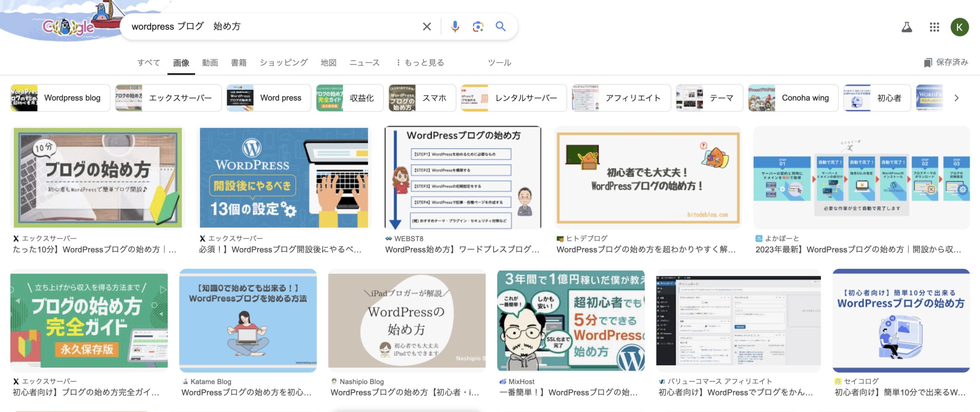Open Search Labs flask icon
980x412 pixels.
[x=906, y=27]
